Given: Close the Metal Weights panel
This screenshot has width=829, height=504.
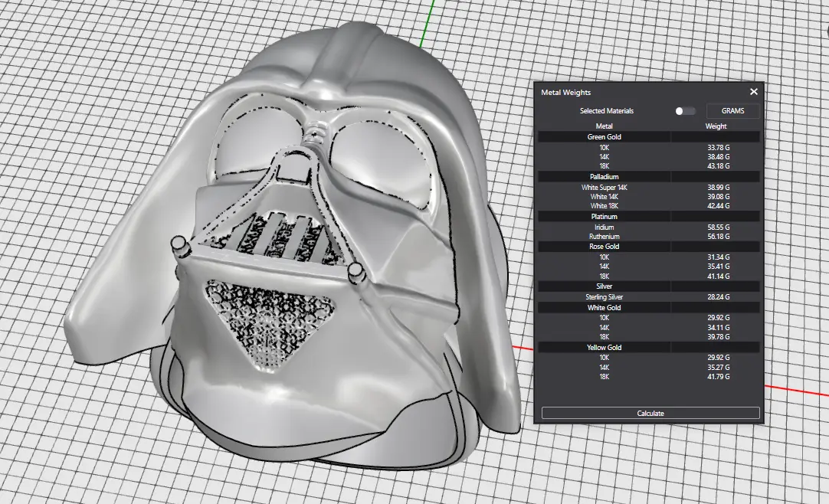Looking at the screenshot, I should click(x=754, y=92).
